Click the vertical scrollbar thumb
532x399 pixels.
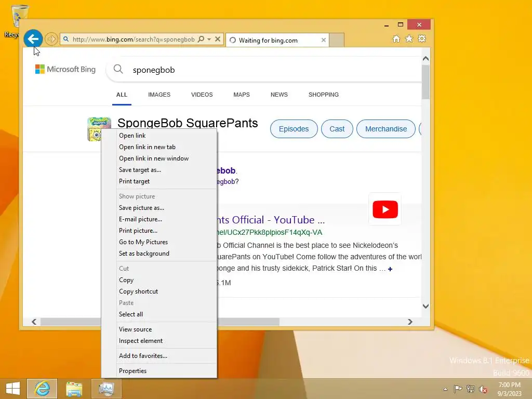click(x=426, y=82)
